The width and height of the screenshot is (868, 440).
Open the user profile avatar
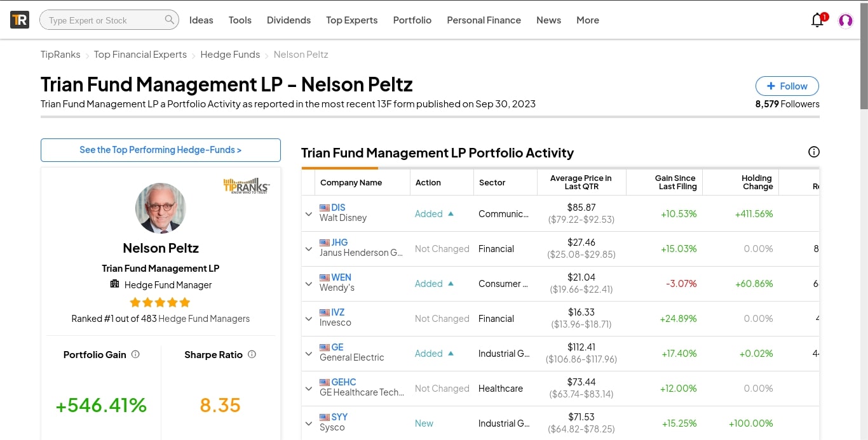[x=846, y=20]
